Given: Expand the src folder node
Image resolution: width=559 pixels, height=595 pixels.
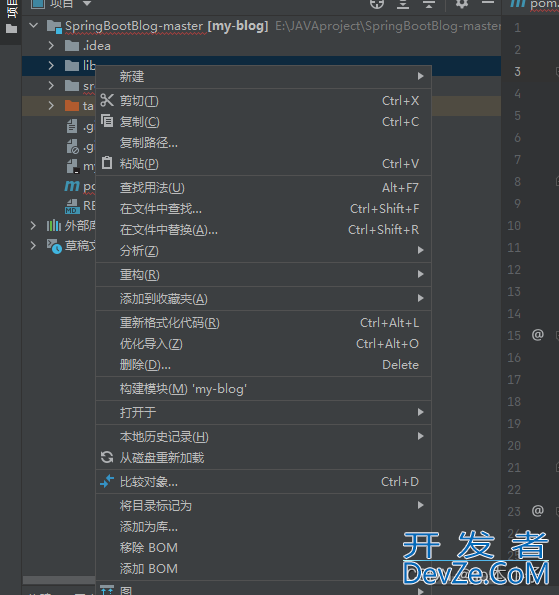Looking at the screenshot, I should tap(51, 86).
